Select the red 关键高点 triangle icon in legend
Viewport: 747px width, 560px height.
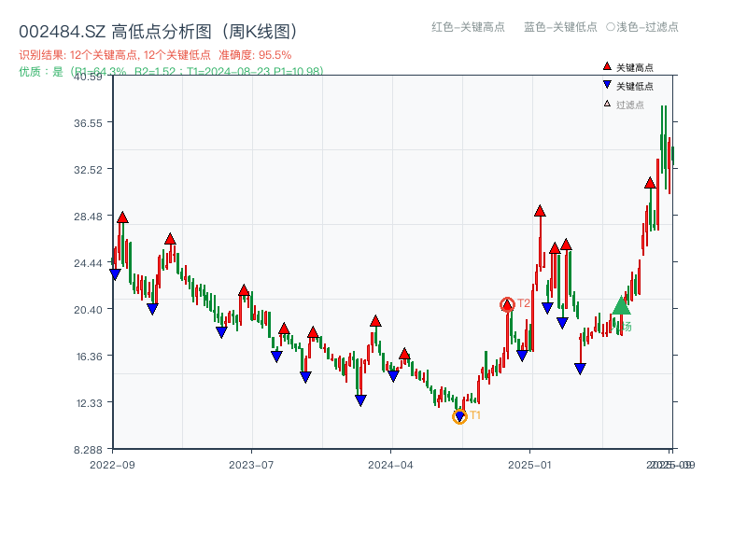[607, 65]
